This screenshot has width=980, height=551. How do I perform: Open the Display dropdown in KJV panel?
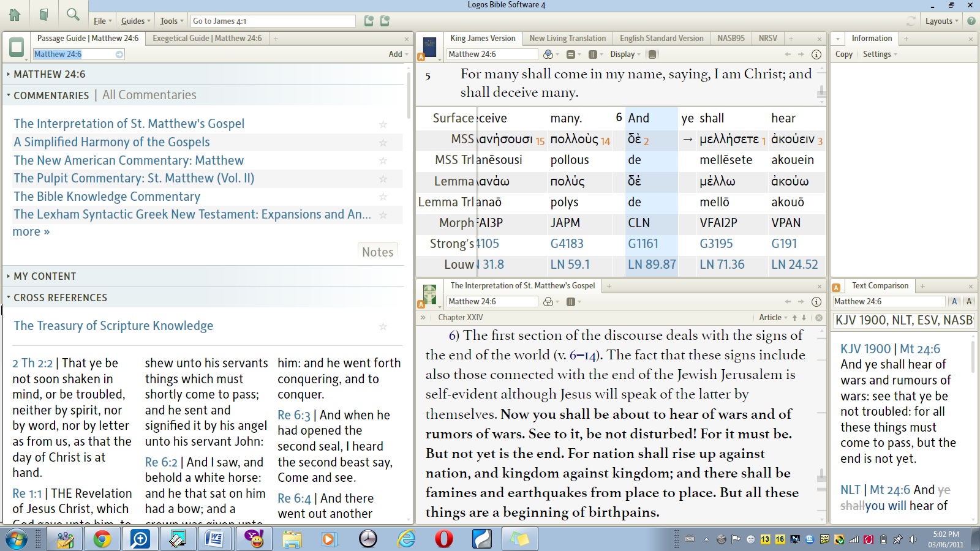click(x=625, y=54)
